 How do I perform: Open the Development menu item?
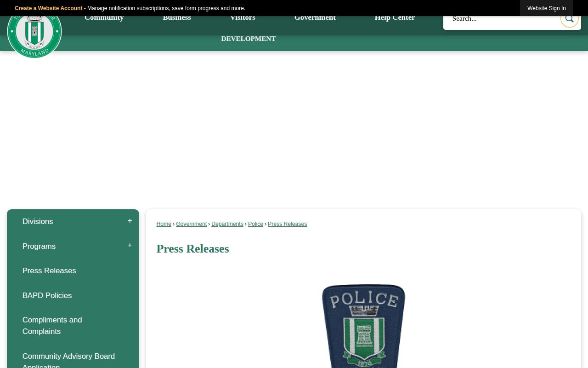249,39
